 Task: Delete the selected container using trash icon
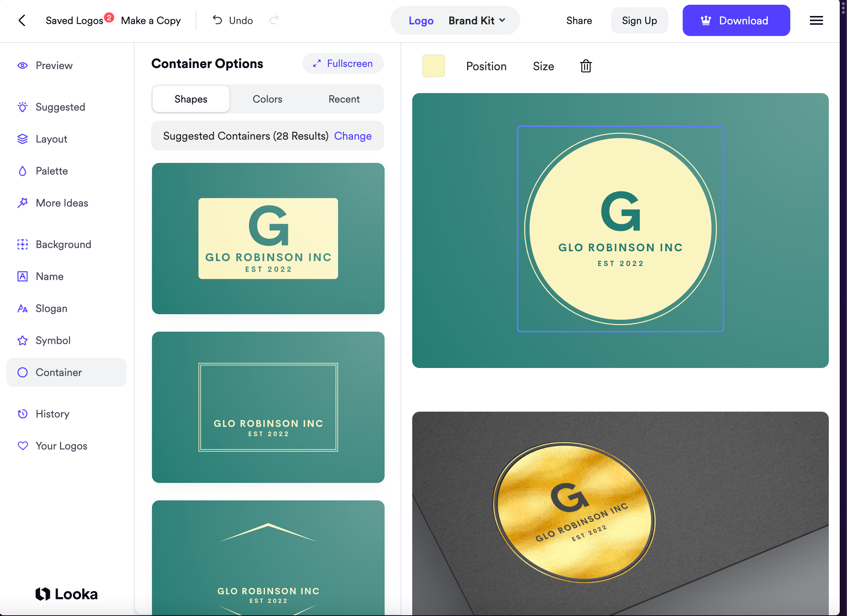point(585,66)
